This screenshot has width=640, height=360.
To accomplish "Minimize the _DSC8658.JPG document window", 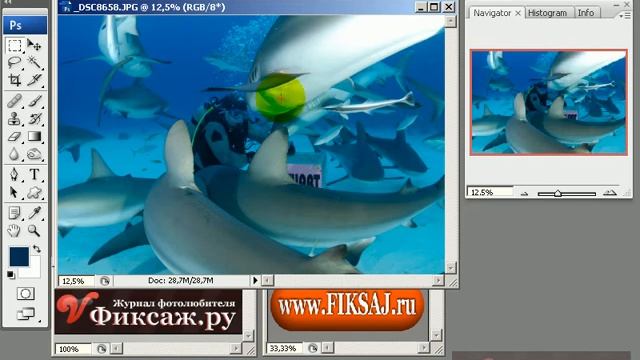I will point(421,7).
